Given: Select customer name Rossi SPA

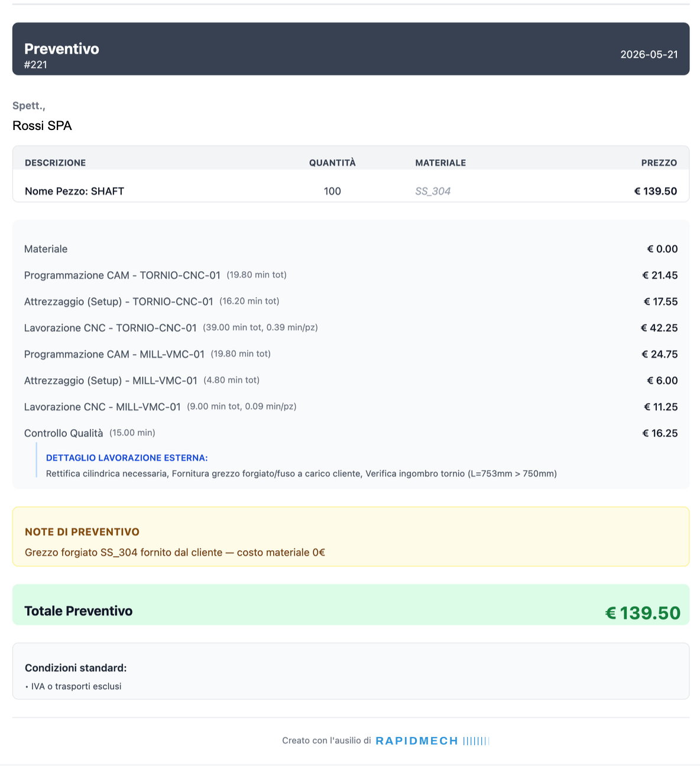Looking at the screenshot, I should [x=42, y=126].
